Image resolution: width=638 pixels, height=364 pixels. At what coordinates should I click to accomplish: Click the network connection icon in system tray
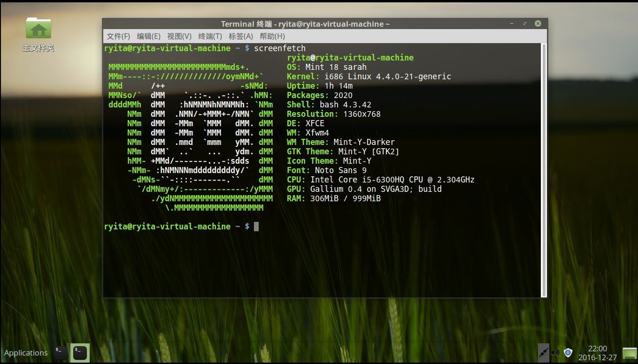pyautogui.click(x=544, y=353)
